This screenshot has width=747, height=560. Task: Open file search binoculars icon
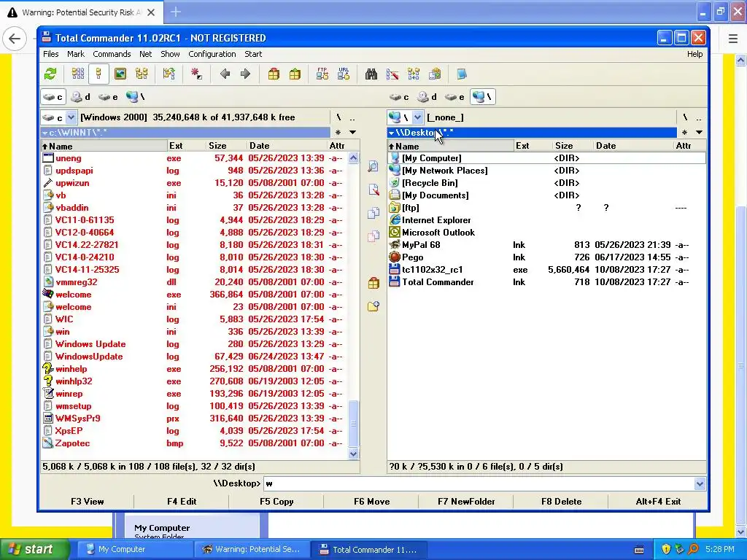click(371, 74)
